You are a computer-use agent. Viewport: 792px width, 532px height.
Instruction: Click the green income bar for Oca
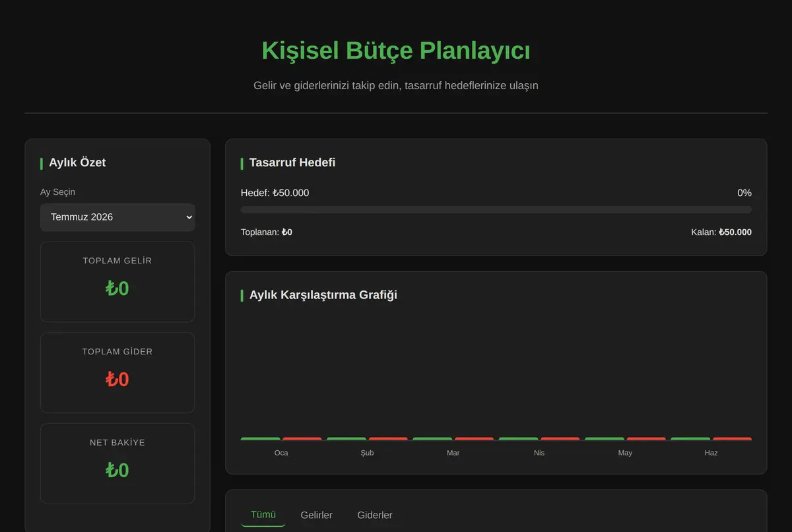tap(261, 439)
